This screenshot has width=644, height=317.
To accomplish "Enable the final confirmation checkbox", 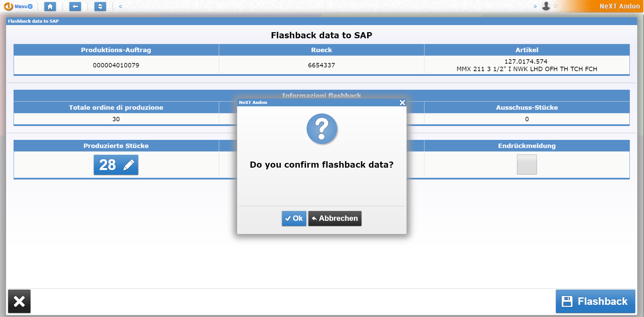I will click(x=527, y=165).
